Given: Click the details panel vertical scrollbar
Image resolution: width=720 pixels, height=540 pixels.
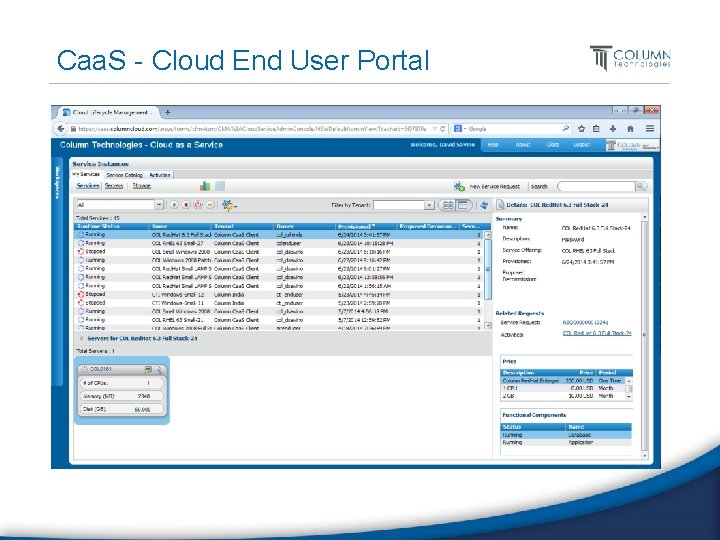Looking at the screenshot, I should click(x=645, y=336).
